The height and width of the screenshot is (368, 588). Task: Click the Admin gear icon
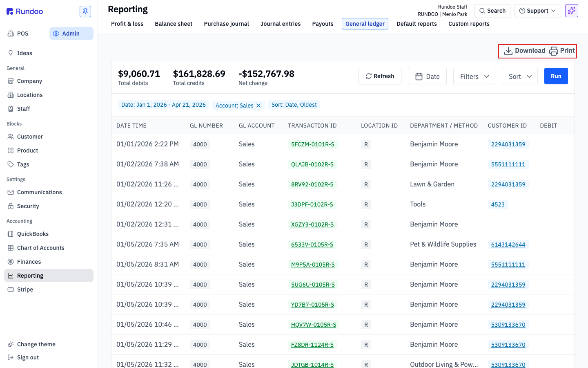point(56,34)
